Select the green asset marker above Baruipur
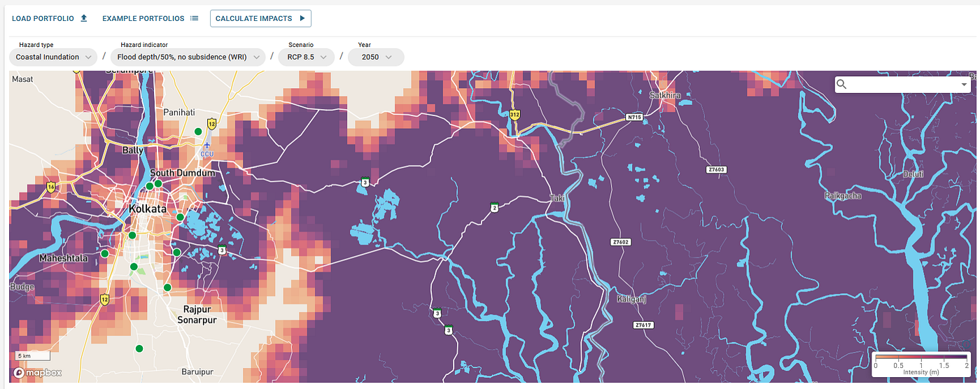The height and width of the screenshot is (389, 980). coord(139,348)
